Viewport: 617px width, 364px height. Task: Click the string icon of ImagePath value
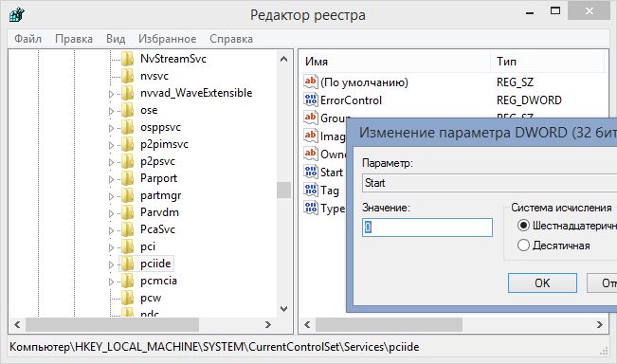pos(311,136)
